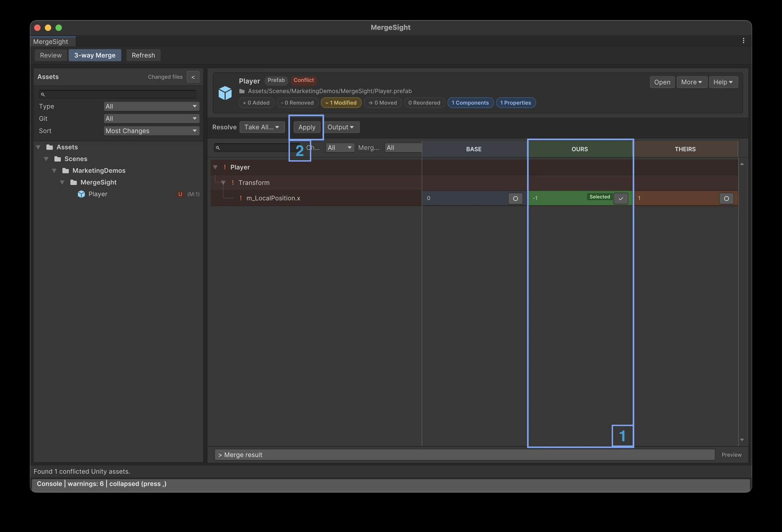The image size is (782, 532).
Task: Click the Open button for Player prefab
Action: [662, 82]
